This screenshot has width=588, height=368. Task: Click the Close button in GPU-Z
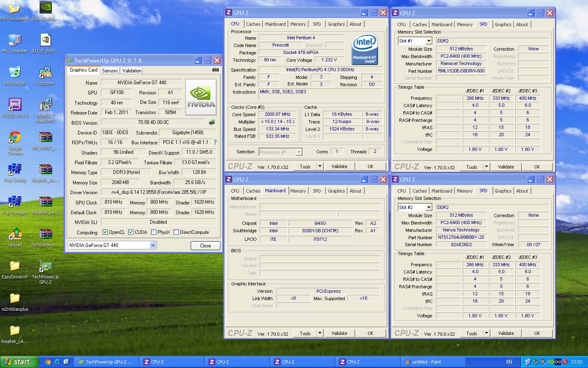(x=205, y=246)
